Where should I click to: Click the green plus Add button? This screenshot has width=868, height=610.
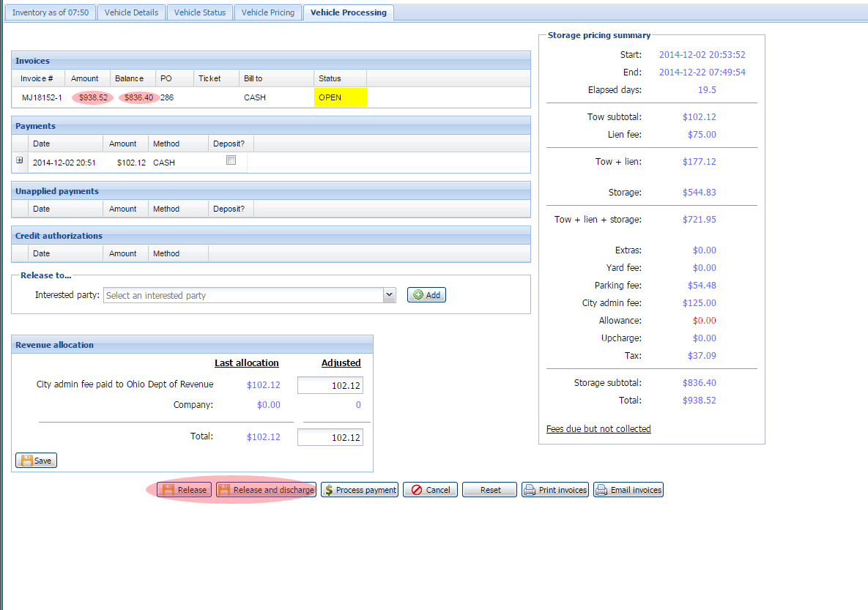coord(426,295)
